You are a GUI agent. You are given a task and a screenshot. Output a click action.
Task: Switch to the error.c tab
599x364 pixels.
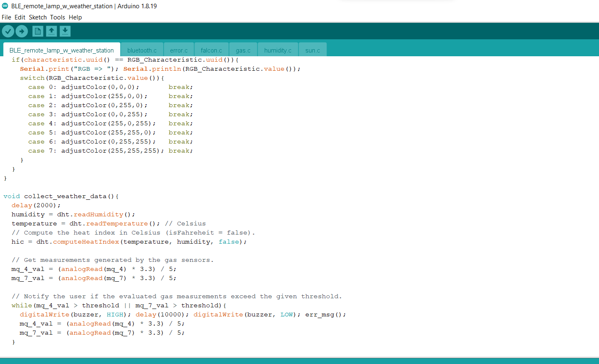coord(179,50)
